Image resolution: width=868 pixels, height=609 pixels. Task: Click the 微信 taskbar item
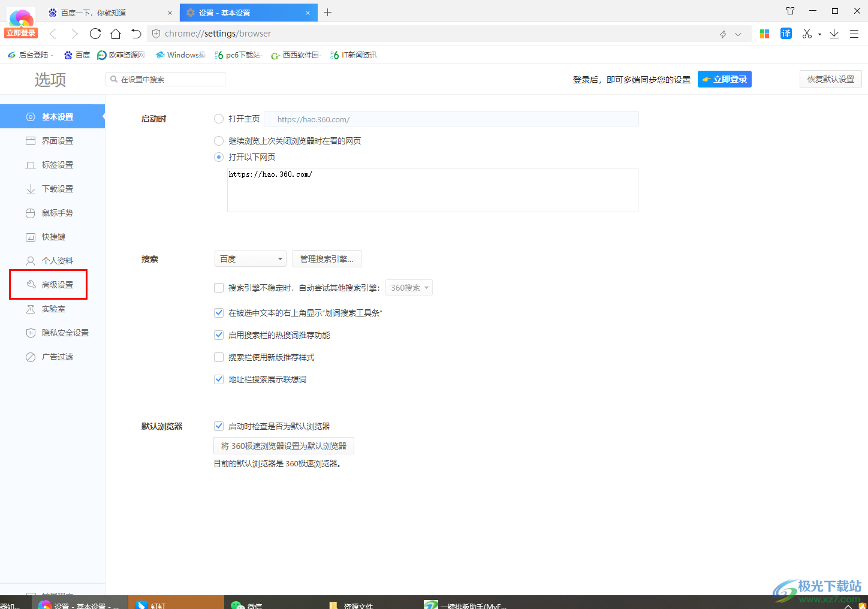272,602
